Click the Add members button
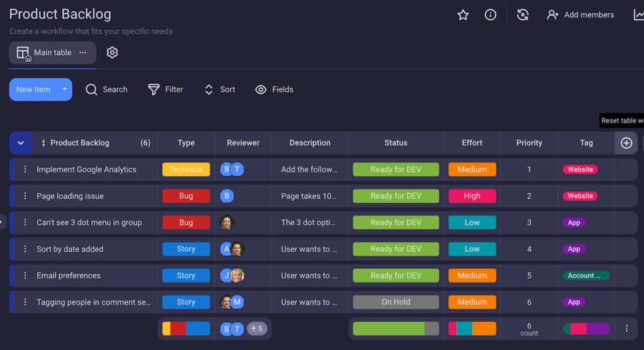Image resolution: width=644 pixels, height=350 pixels. pos(580,15)
